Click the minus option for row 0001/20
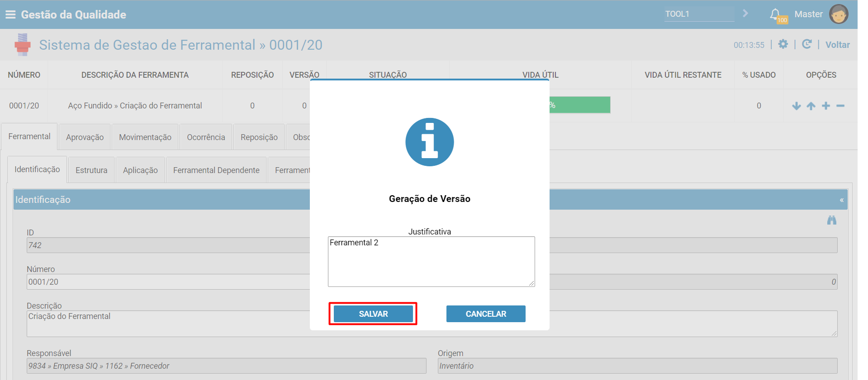Viewport: 868px width, 380px height. click(840, 106)
